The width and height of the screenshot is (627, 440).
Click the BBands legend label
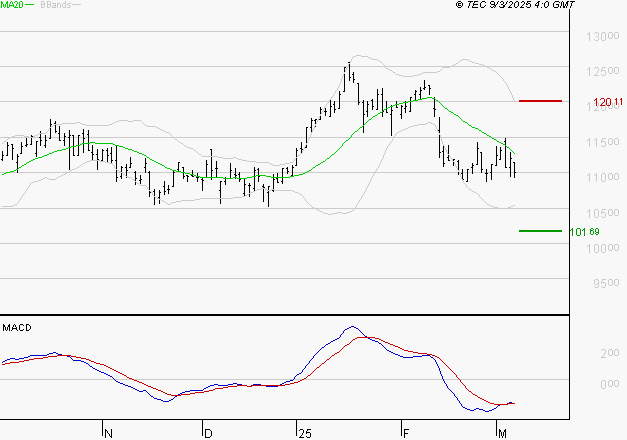coord(56,5)
